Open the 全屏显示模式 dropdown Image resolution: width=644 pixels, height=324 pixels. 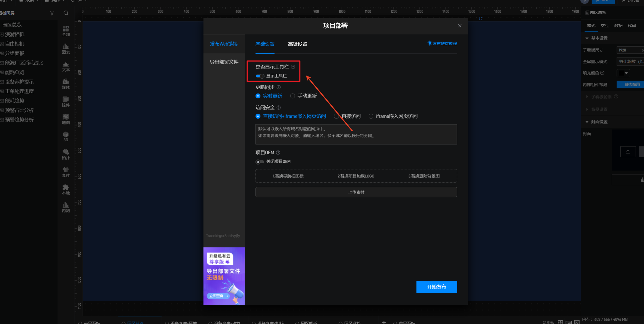click(x=630, y=62)
